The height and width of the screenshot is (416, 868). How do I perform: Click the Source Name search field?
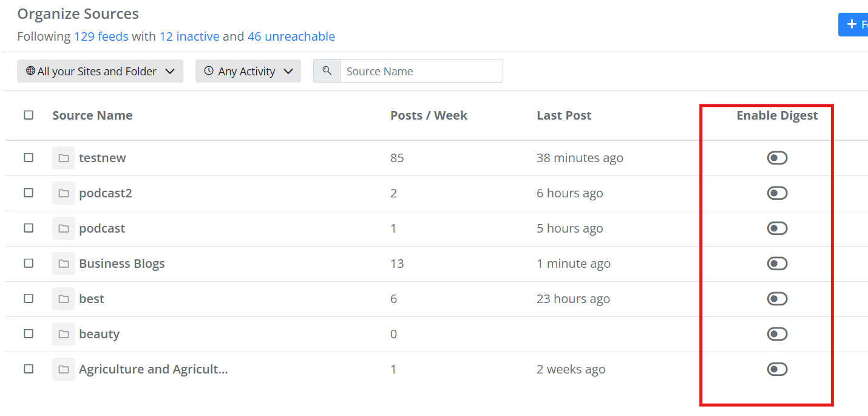(x=421, y=71)
